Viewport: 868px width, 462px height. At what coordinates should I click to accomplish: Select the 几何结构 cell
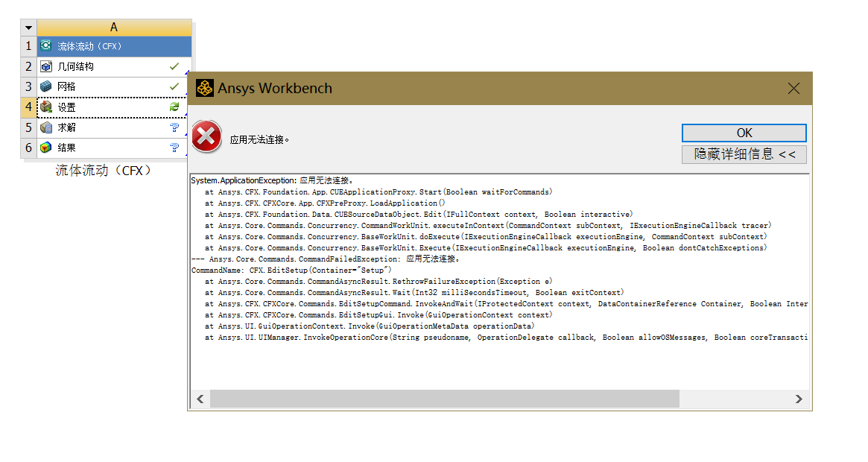114,66
